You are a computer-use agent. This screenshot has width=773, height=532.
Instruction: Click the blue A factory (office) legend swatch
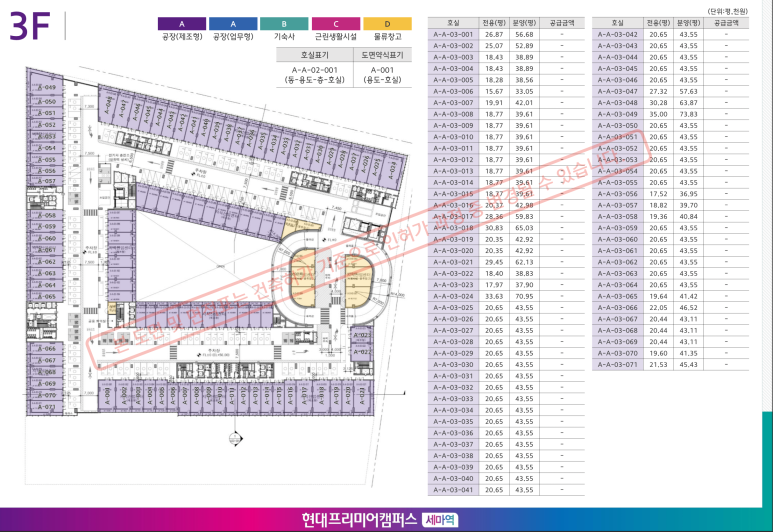[233, 24]
